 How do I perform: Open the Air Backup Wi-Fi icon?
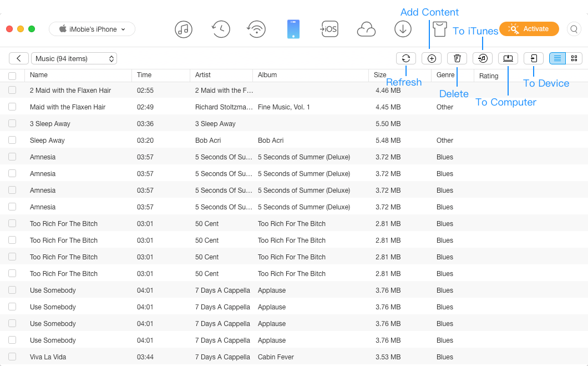(x=256, y=29)
